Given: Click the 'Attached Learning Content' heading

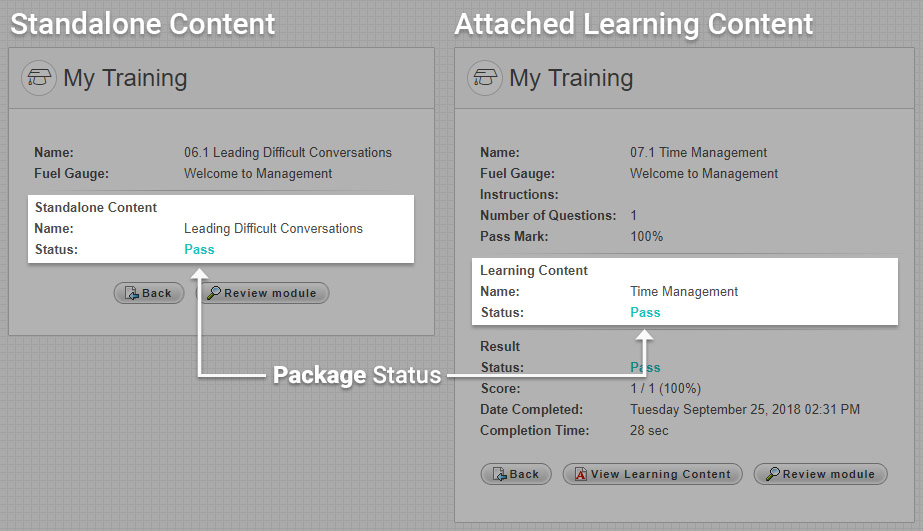Looking at the screenshot, I should (x=634, y=24).
